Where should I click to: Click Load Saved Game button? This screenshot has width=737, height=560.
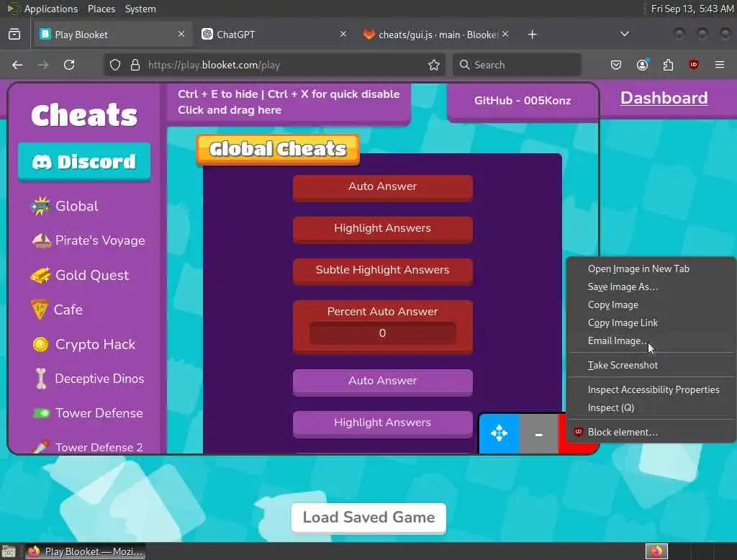[x=369, y=518]
